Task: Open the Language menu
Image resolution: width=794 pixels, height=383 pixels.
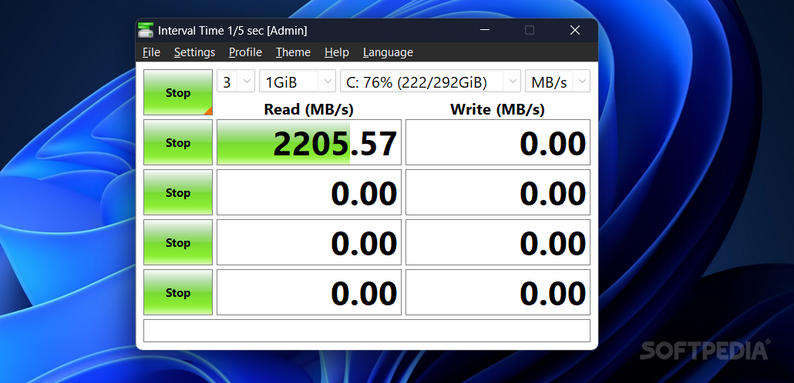Action: pyautogui.click(x=388, y=52)
